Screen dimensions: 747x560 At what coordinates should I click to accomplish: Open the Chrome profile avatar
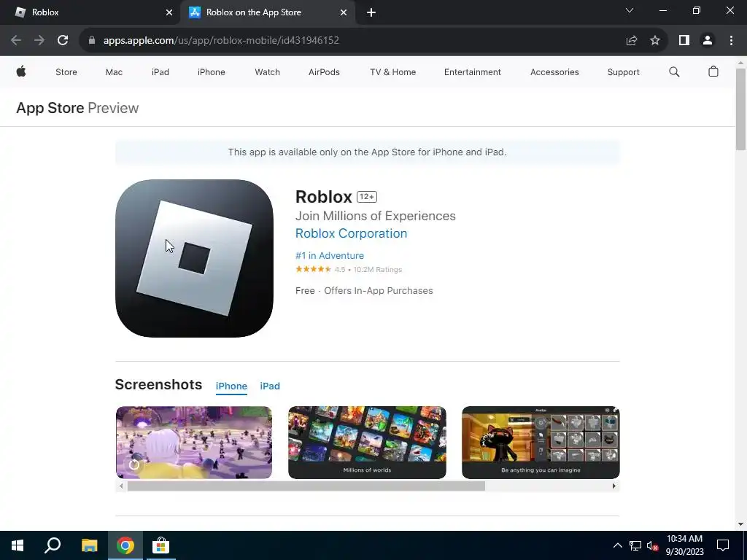coord(708,41)
